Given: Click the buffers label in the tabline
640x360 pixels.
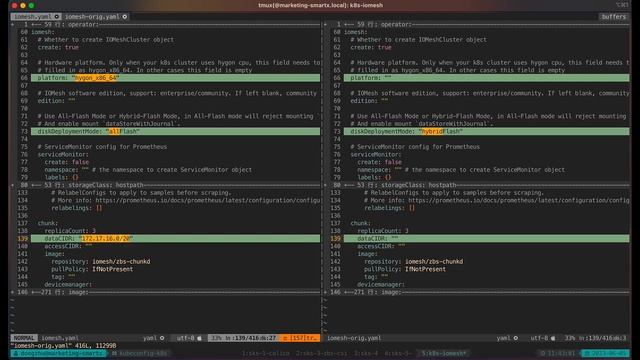Looking at the screenshot, I should (613, 17).
